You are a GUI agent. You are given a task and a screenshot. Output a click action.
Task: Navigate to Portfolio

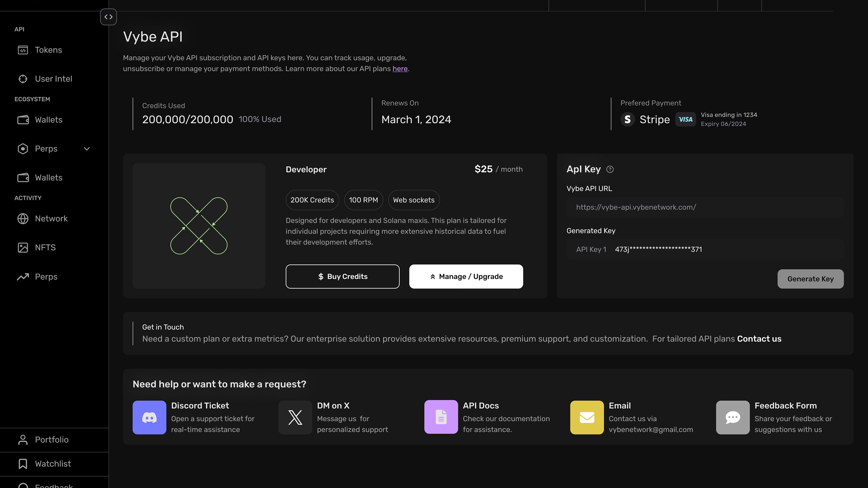pyautogui.click(x=52, y=440)
